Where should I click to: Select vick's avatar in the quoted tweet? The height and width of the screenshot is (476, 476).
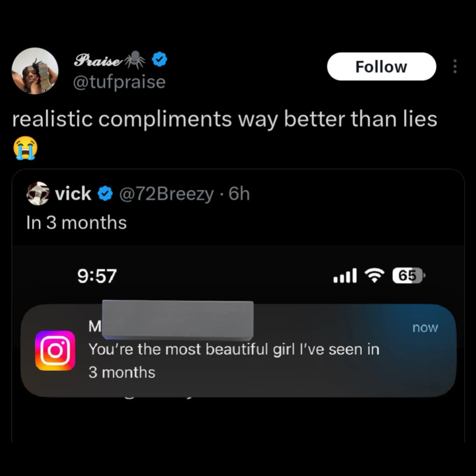tap(38, 194)
